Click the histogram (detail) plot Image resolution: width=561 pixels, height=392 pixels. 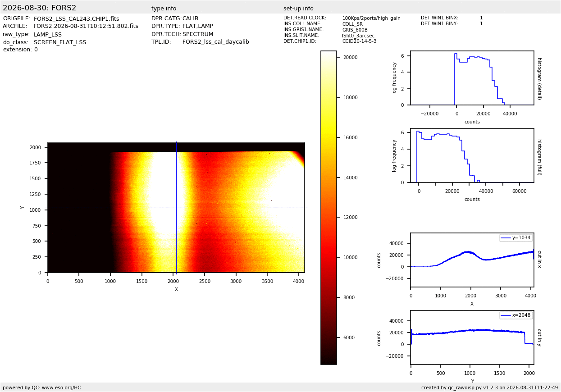click(472, 78)
